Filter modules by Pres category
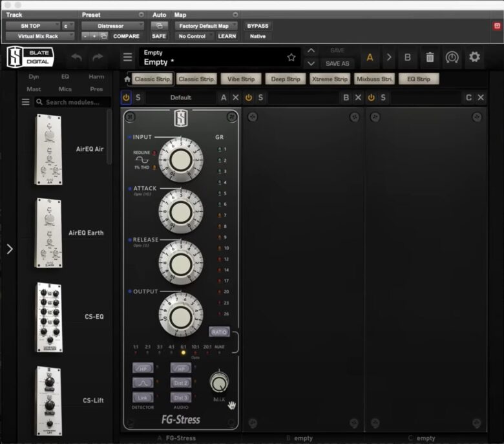 96,89
